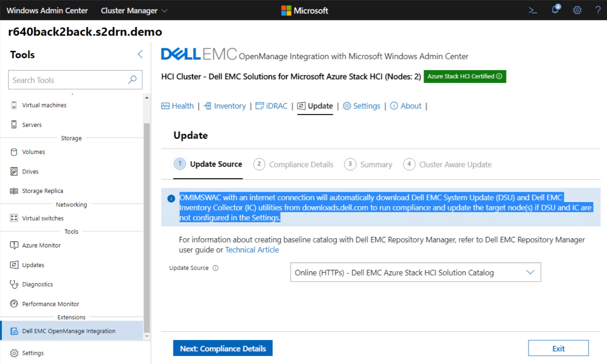This screenshot has height=364, width=607.
Task: Click the sidebar Settings gear icon
Action: (14, 353)
